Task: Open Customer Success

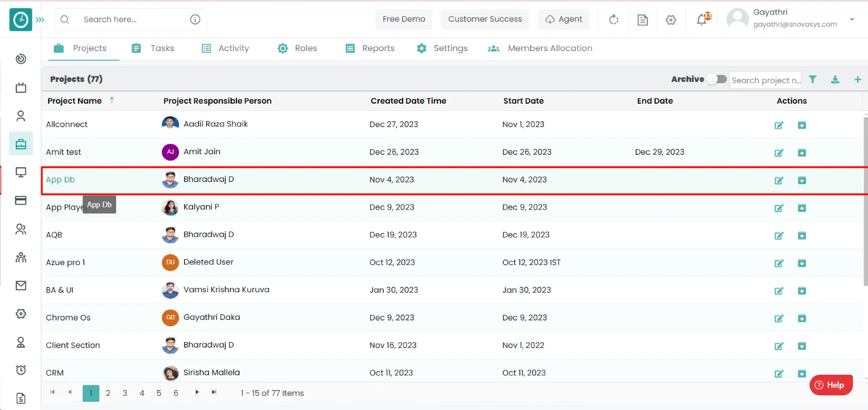Action: coord(485,19)
